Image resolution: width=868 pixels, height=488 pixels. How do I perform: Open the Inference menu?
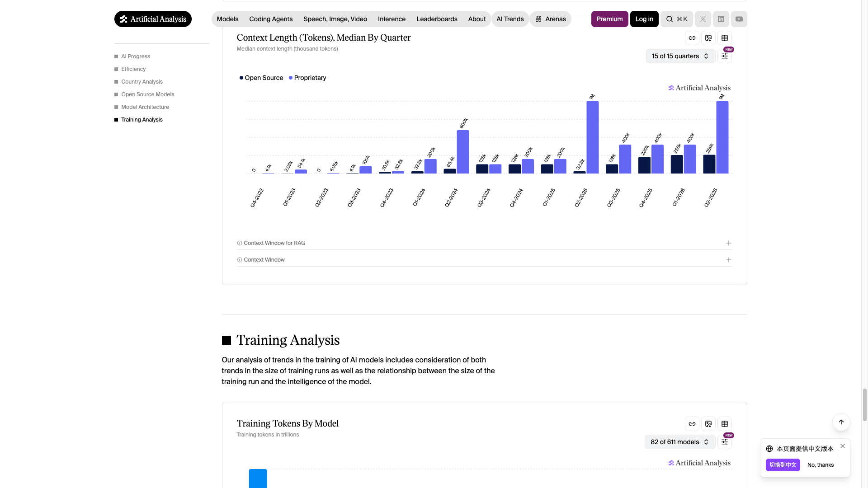(392, 19)
